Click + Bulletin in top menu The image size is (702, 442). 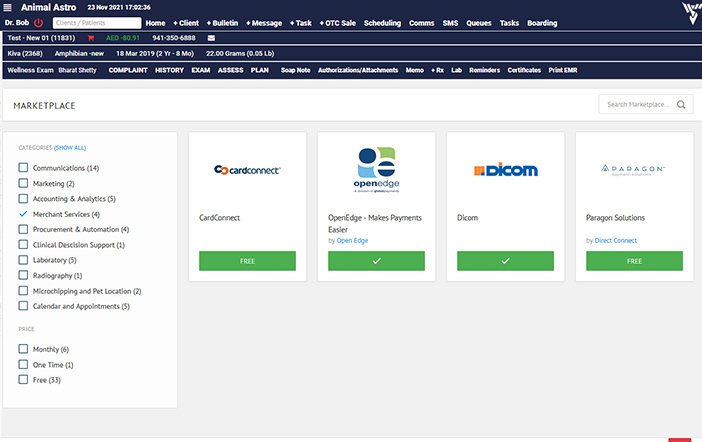[x=222, y=23]
